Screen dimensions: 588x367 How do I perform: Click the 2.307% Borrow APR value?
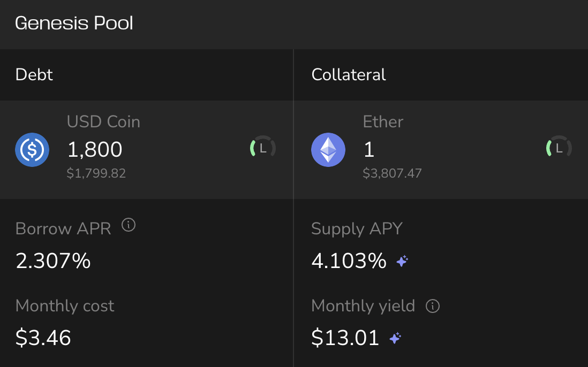click(x=53, y=261)
